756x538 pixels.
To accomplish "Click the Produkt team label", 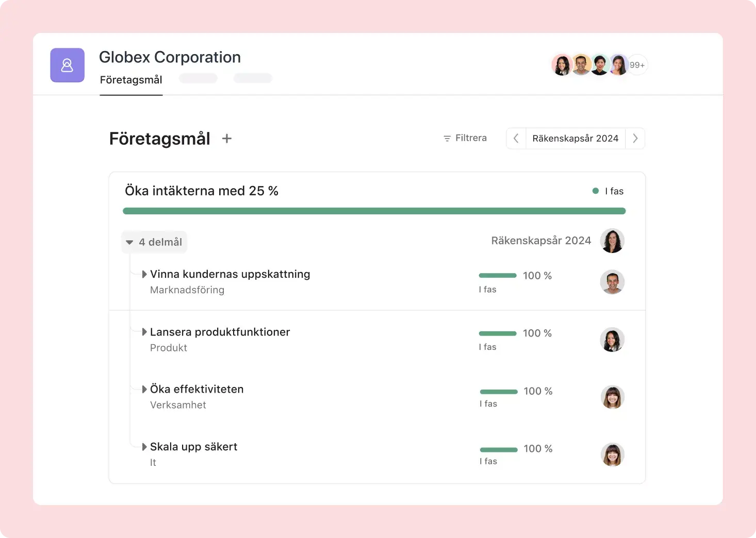I will [x=169, y=348].
